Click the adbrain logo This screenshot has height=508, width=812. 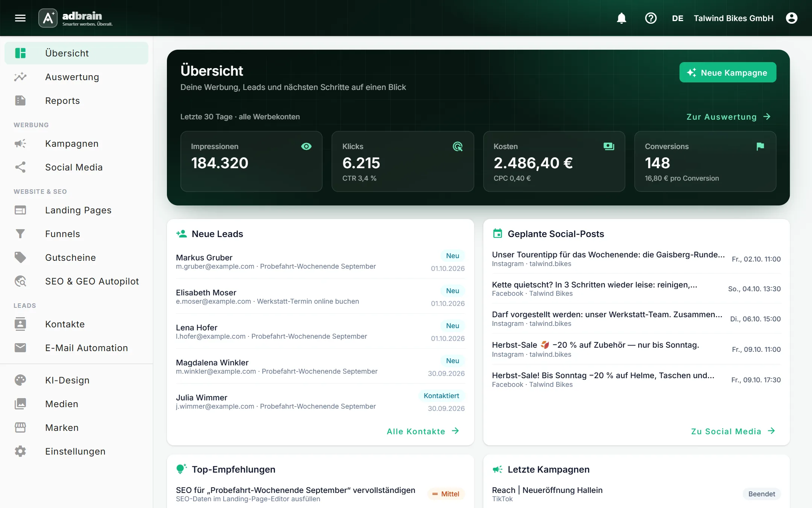76,18
